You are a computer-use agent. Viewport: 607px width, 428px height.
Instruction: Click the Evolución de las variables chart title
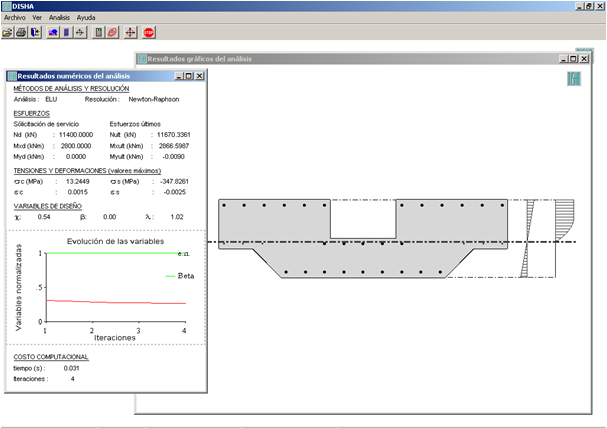115,241
